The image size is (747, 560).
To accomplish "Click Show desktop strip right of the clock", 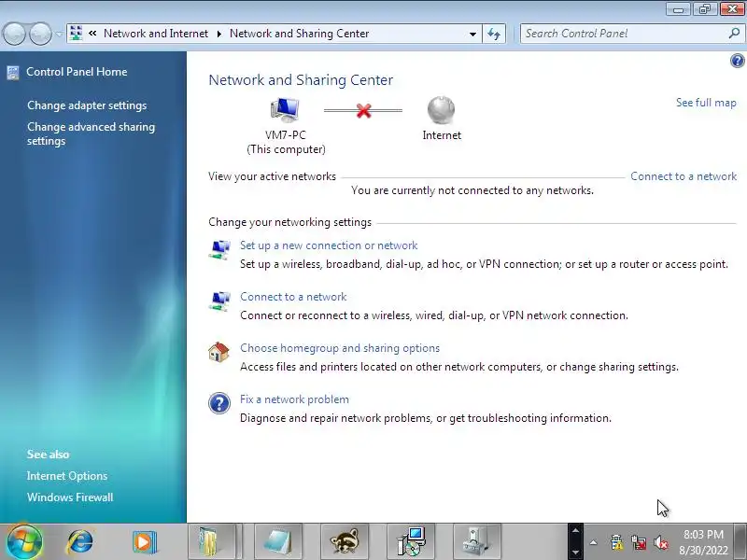I will [740, 542].
